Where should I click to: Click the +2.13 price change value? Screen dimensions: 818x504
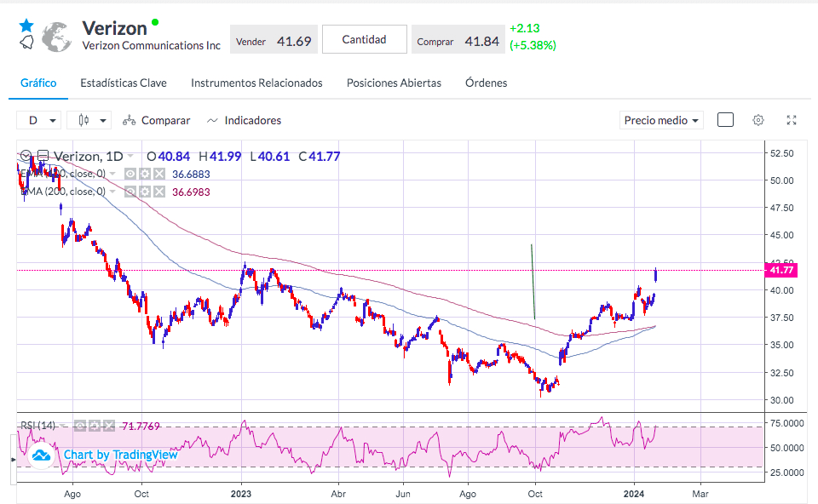[524, 28]
